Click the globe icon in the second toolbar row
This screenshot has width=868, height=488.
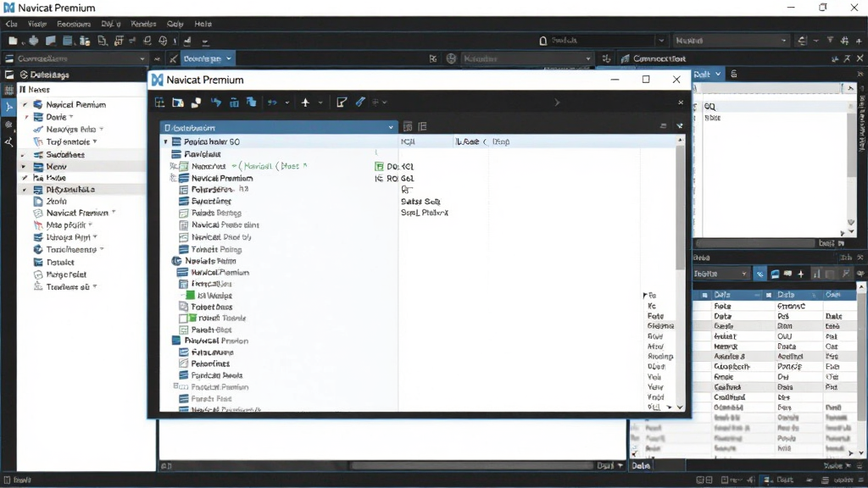451,58
